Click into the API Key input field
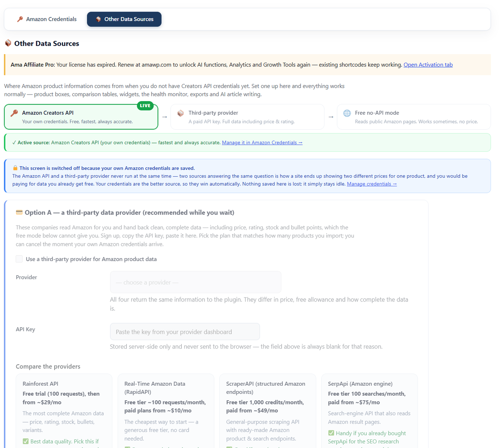This screenshot has height=448, width=502. 185,332
